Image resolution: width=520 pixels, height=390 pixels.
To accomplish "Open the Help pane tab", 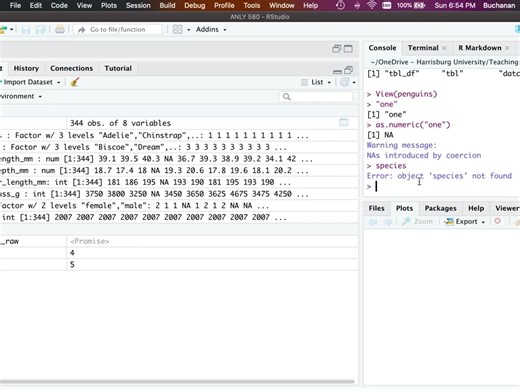I will click(x=476, y=208).
